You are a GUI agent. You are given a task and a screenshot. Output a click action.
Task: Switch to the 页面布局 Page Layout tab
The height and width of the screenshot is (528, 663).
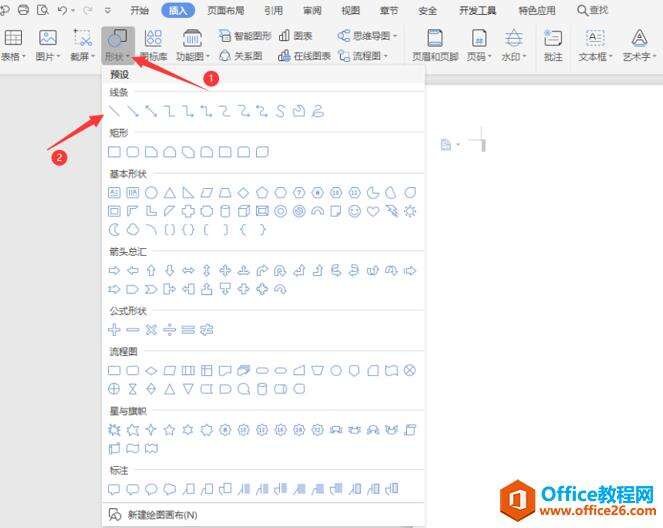(226, 10)
